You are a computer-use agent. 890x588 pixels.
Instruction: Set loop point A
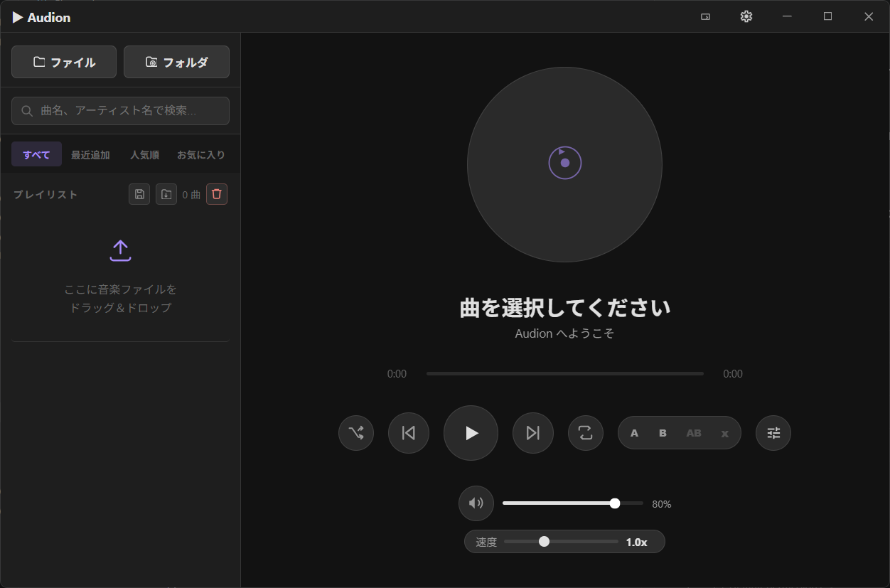[x=634, y=433]
